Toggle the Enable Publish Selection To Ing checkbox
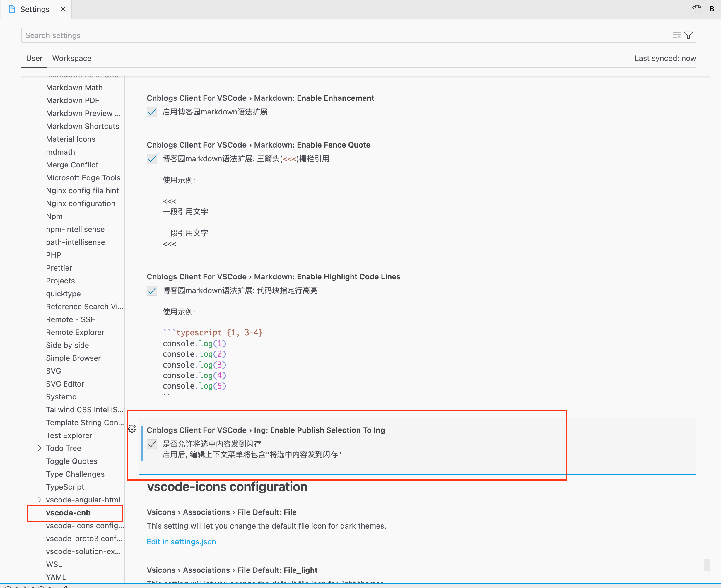721x588 pixels. 152,444
